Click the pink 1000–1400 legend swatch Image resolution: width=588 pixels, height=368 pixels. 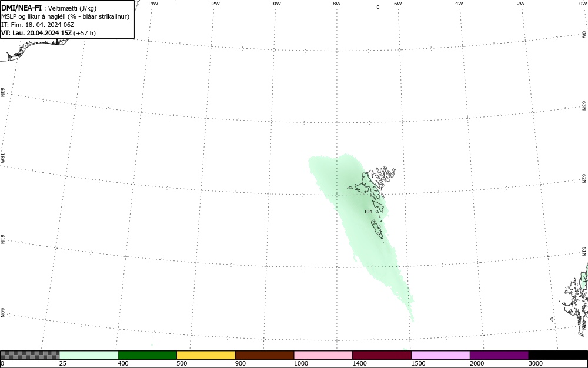323,355
